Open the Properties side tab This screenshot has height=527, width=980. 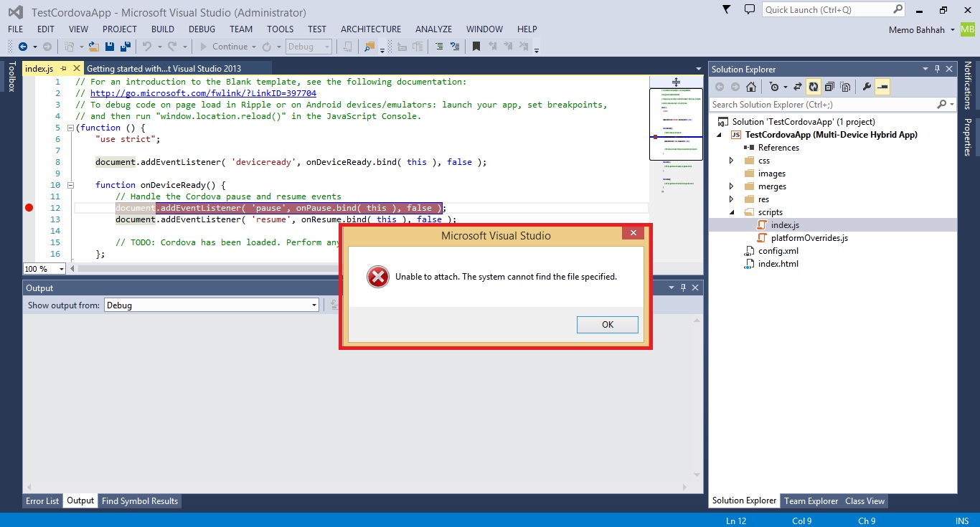[x=968, y=137]
